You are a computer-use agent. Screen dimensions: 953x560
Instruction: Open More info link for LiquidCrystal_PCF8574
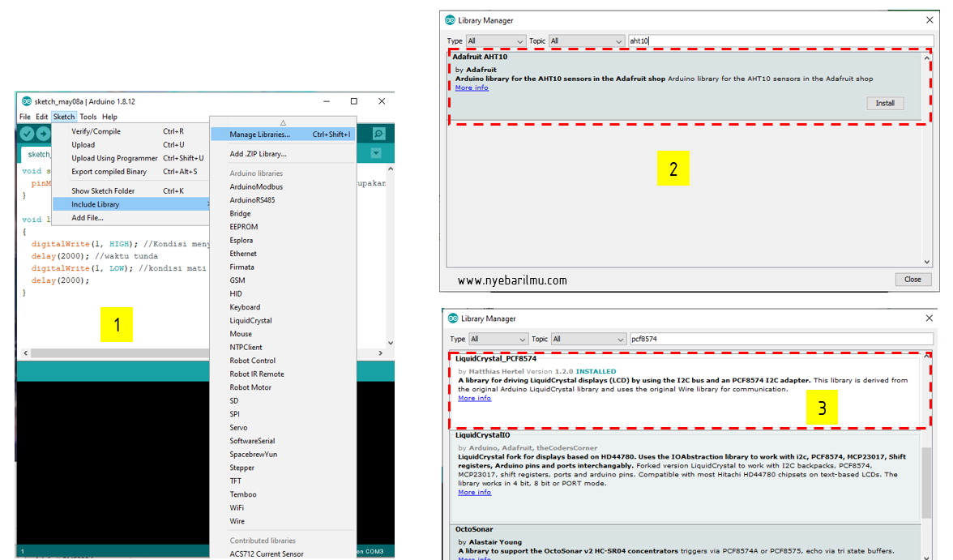pos(475,398)
